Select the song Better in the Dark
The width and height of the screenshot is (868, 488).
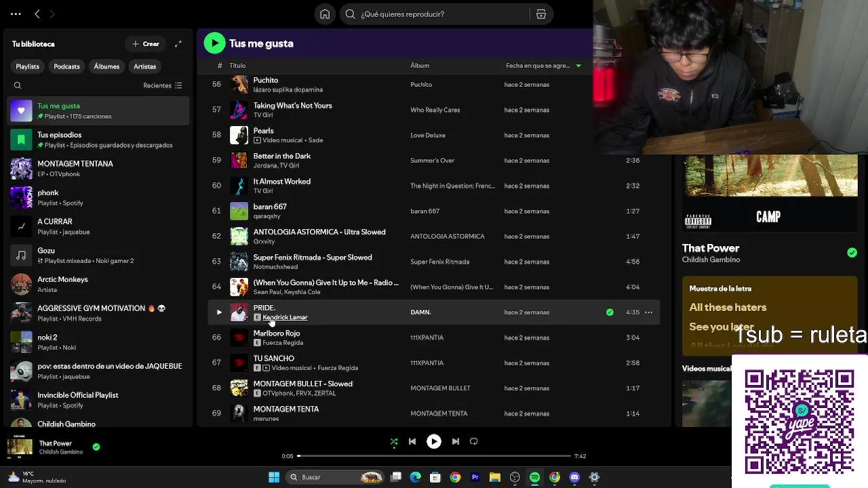point(434,161)
